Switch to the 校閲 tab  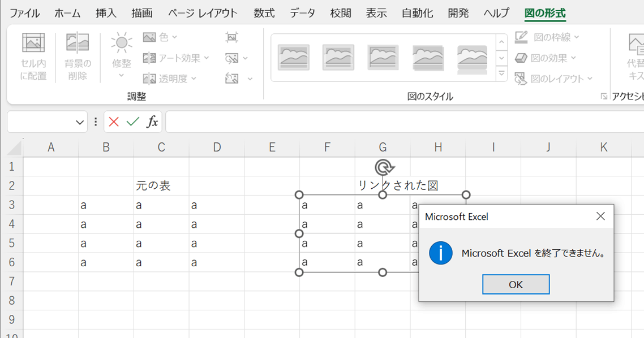pyautogui.click(x=341, y=13)
